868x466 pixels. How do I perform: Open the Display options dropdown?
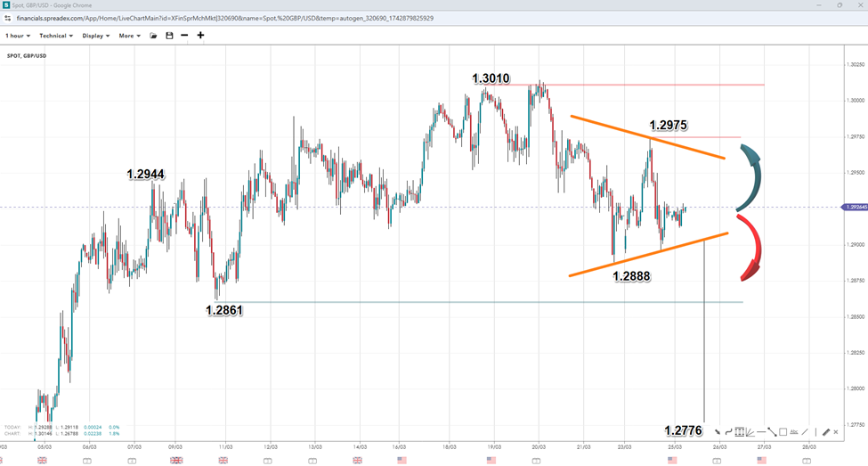(96, 36)
